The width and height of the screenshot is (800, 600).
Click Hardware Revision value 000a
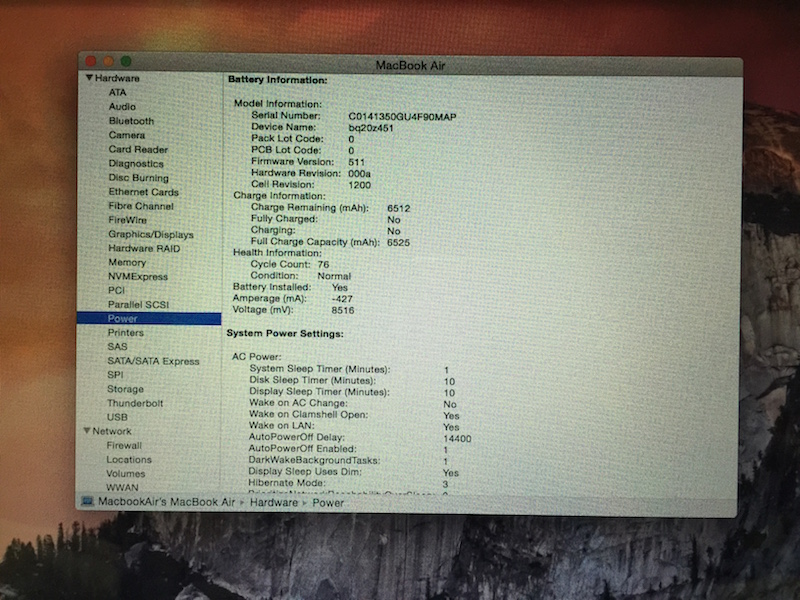(x=359, y=173)
